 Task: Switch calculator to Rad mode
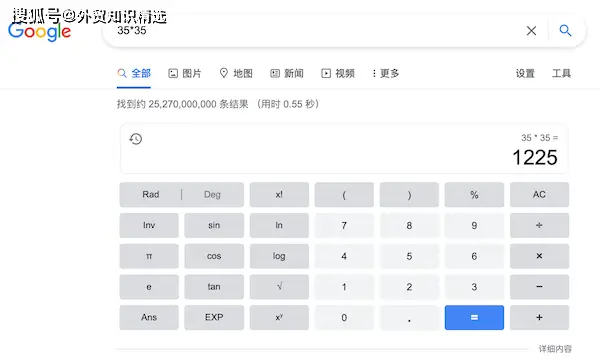click(x=150, y=194)
